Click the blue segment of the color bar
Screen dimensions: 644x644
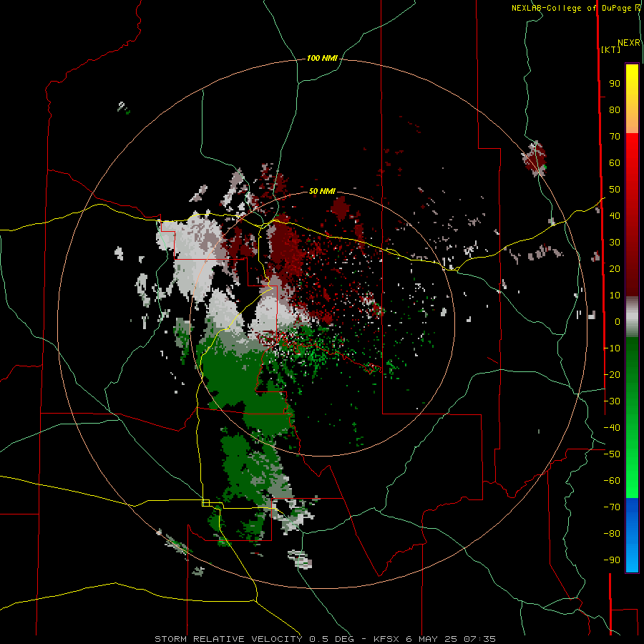tap(632, 535)
